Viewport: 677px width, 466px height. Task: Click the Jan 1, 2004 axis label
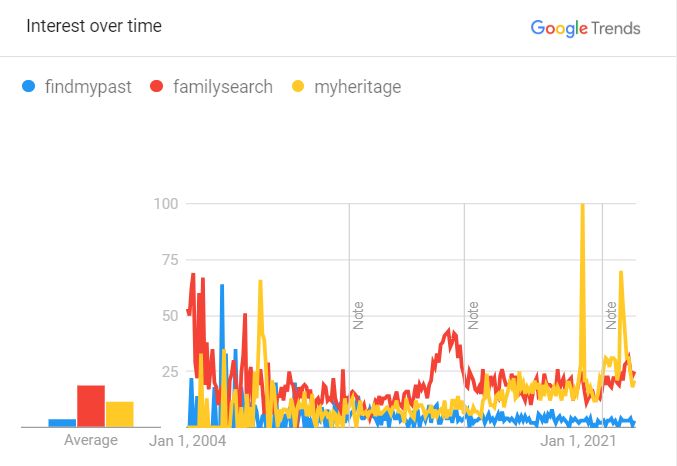click(x=187, y=441)
